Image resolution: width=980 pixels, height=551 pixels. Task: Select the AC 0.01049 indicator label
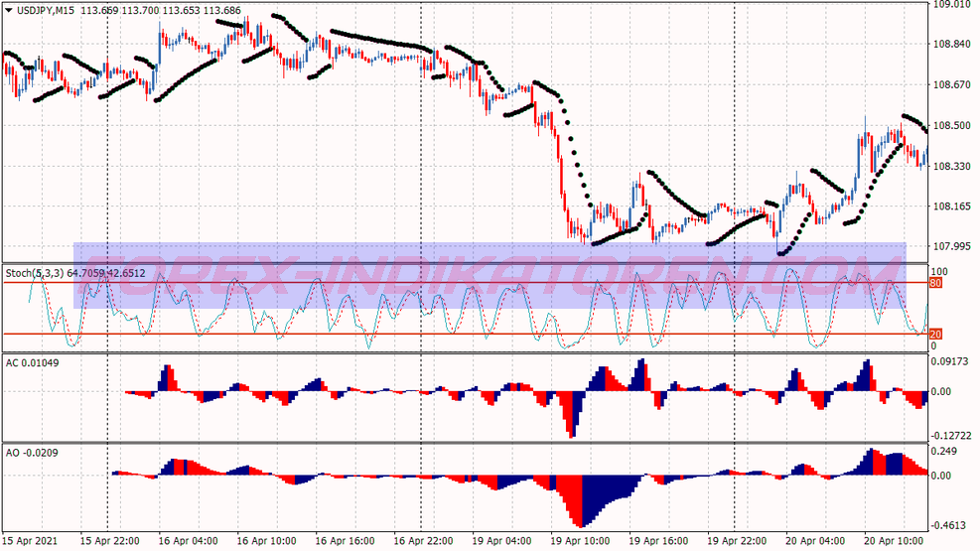pos(32,362)
